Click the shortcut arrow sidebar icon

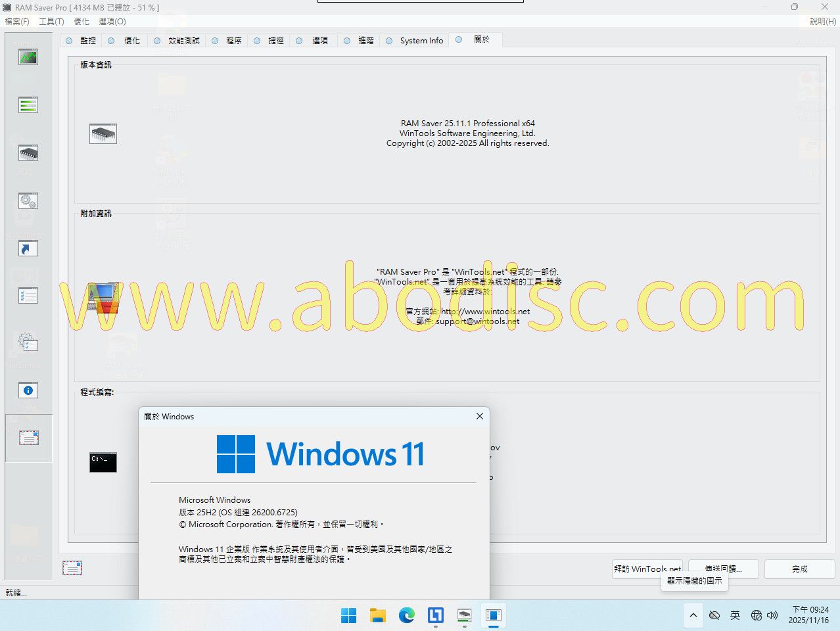pos(28,248)
